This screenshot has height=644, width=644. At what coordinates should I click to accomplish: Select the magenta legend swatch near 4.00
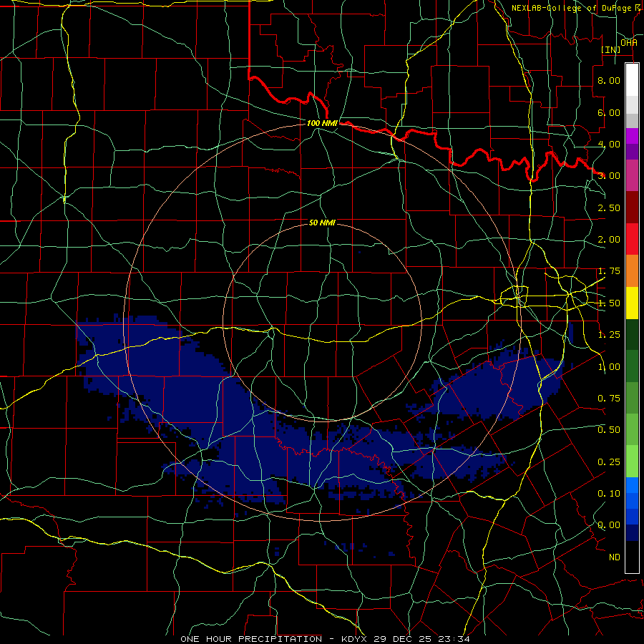[632, 136]
